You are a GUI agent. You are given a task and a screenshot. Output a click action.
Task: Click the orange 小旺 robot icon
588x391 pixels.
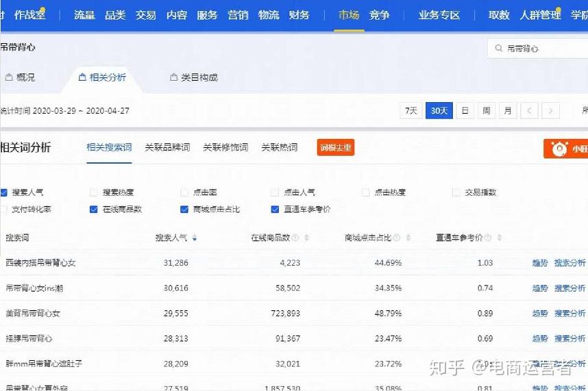(559, 149)
